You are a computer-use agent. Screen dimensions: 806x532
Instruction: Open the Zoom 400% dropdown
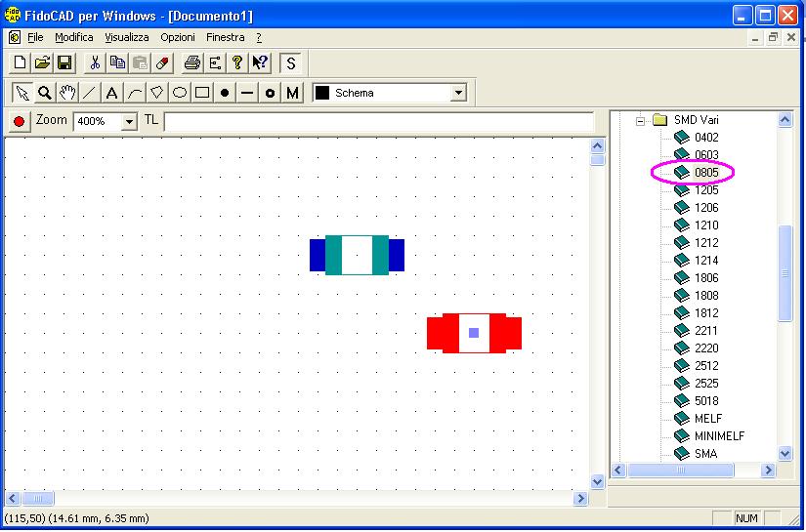coord(129,122)
